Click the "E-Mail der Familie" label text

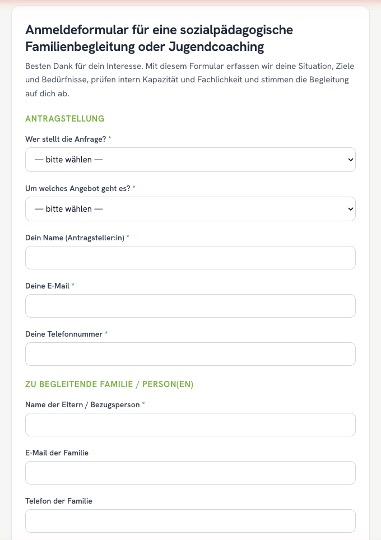(x=57, y=453)
